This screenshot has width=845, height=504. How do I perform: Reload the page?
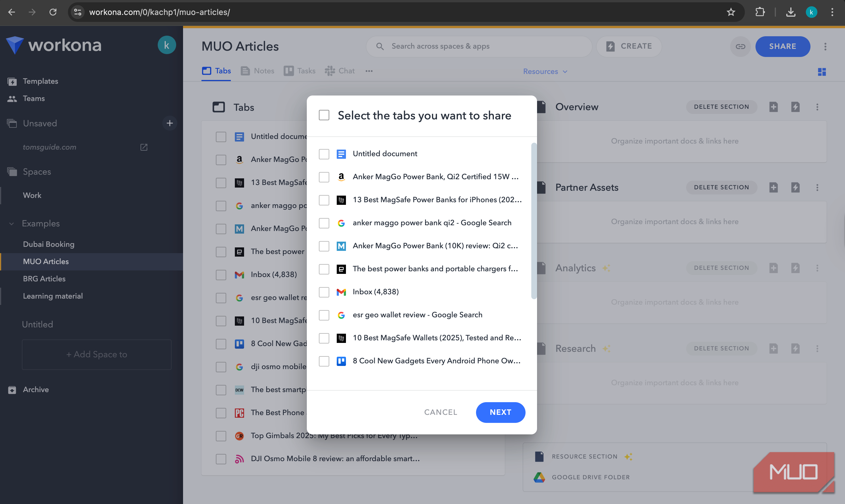53,12
